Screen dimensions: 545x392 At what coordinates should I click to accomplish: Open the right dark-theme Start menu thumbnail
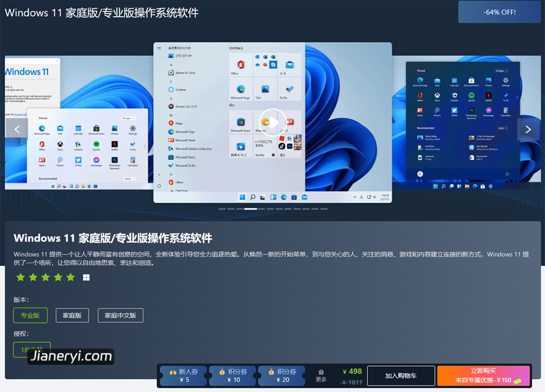pos(467,122)
